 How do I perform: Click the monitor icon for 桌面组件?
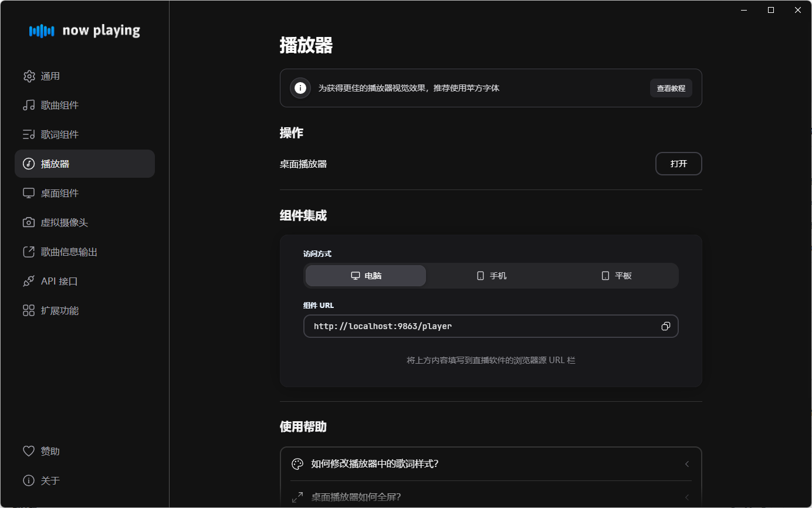[x=29, y=194]
